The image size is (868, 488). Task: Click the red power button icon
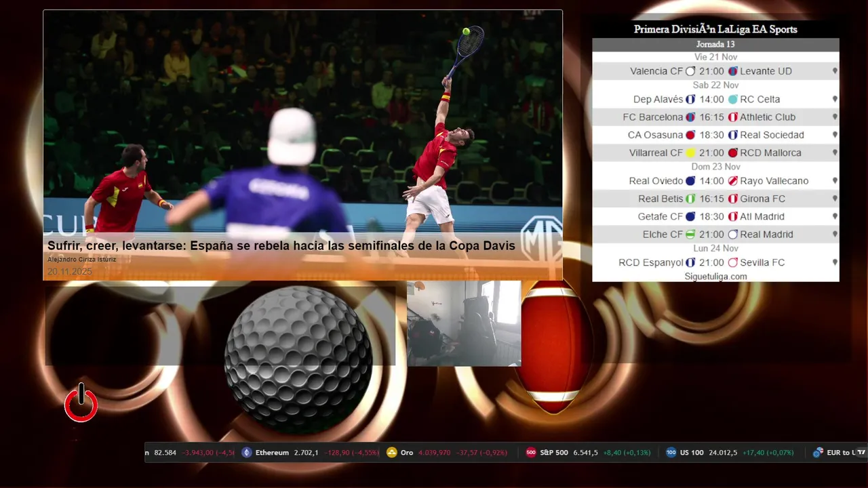[81, 403]
